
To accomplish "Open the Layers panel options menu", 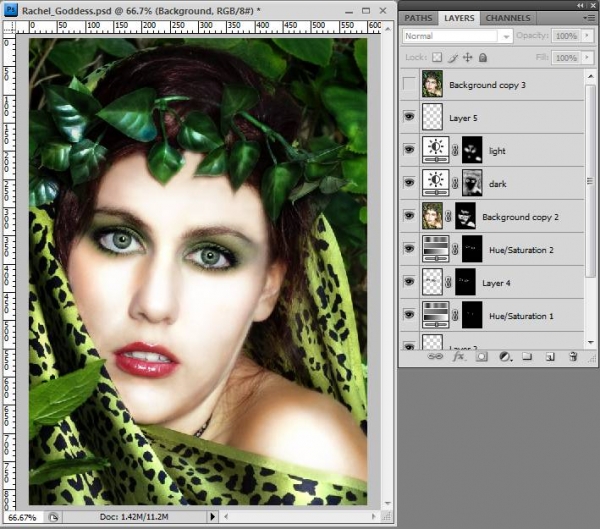I will pyautogui.click(x=588, y=18).
